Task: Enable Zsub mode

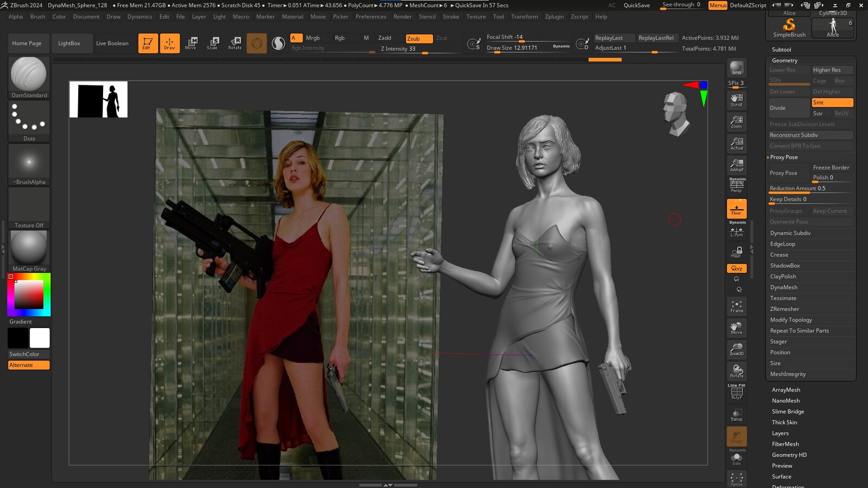Action: coord(419,38)
